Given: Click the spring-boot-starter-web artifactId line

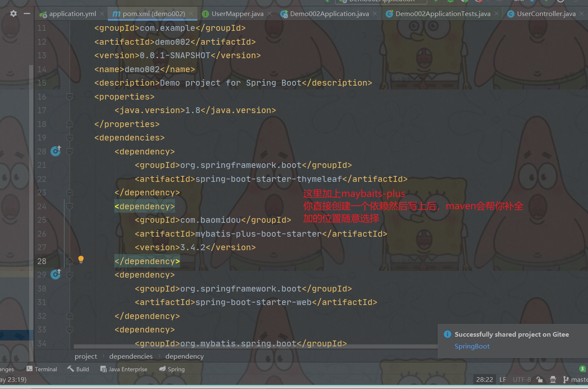Looking at the screenshot, I should coord(256,302).
